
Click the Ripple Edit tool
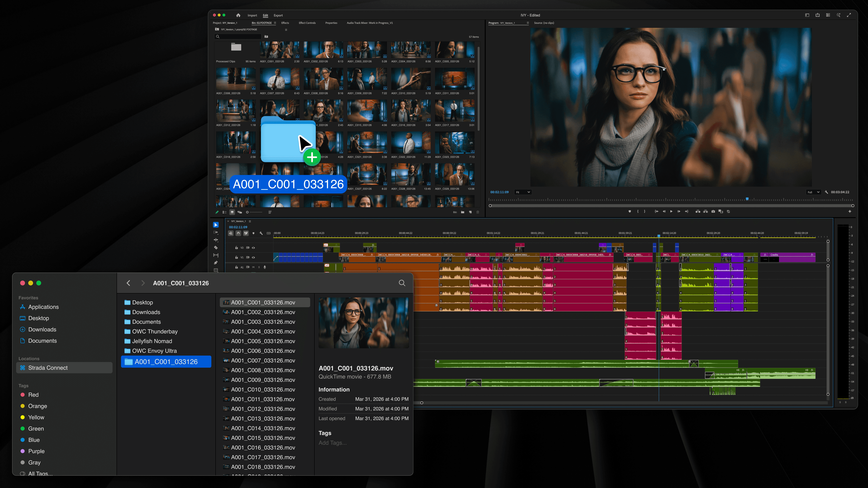(x=216, y=240)
